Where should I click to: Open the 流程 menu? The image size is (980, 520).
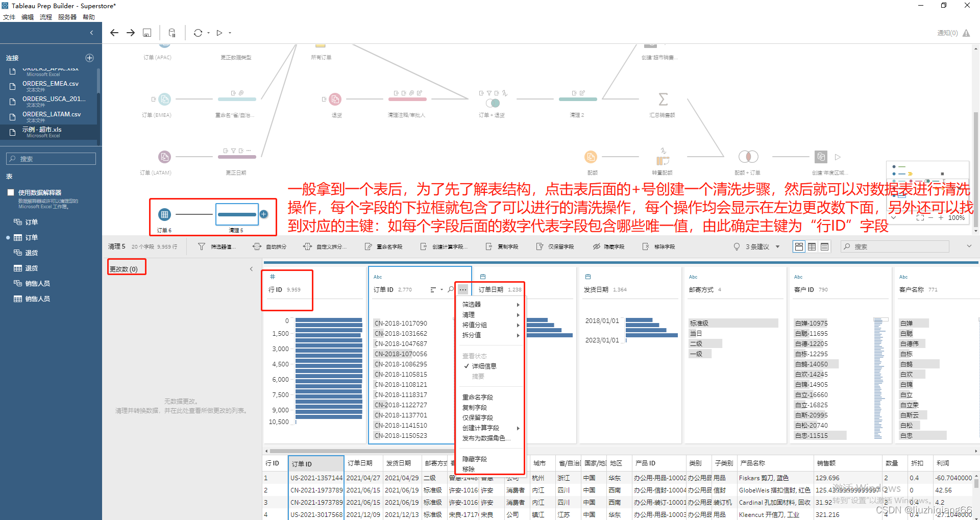(46, 17)
